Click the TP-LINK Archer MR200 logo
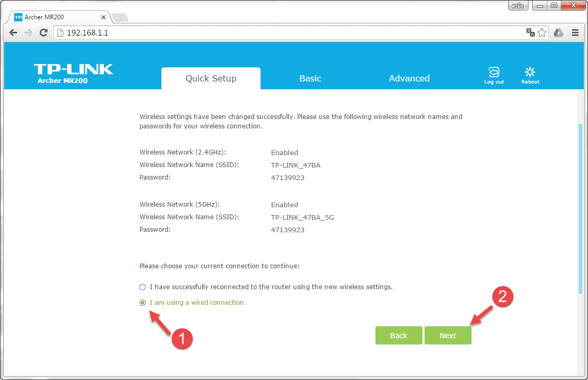The height and width of the screenshot is (380, 588). pos(74,74)
